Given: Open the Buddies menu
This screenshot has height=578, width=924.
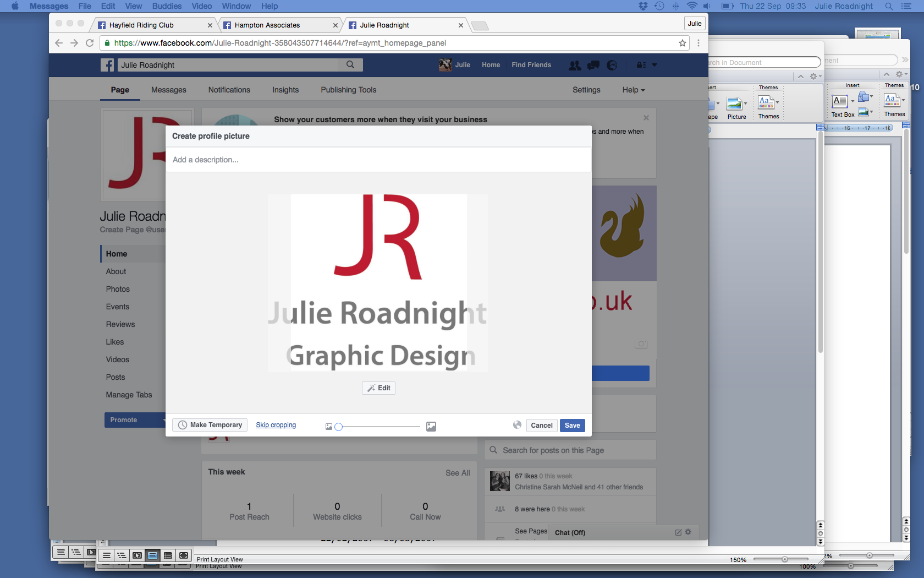Looking at the screenshot, I should pyautogui.click(x=167, y=6).
